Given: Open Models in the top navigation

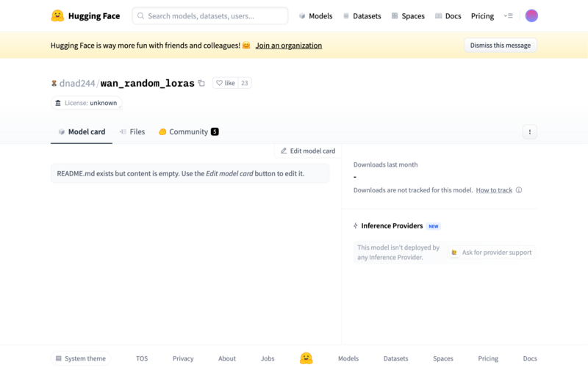Looking at the screenshot, I should (x=316, y=15).
